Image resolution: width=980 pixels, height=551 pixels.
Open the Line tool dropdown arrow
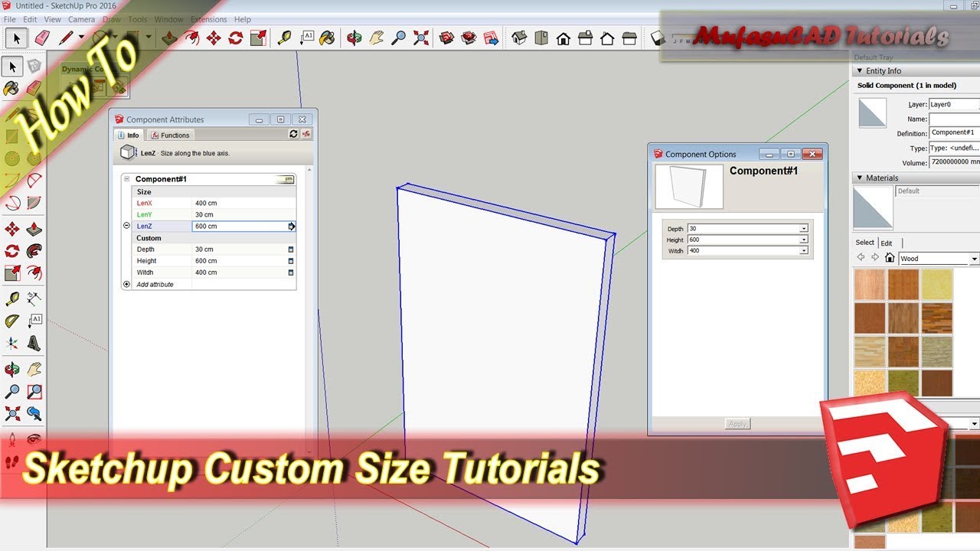(x=81, y=37)
